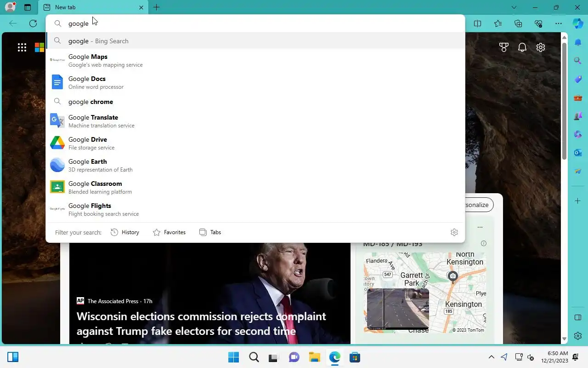Filter search by Tabs
588x368 pixels.
click(x=210, y=232)
